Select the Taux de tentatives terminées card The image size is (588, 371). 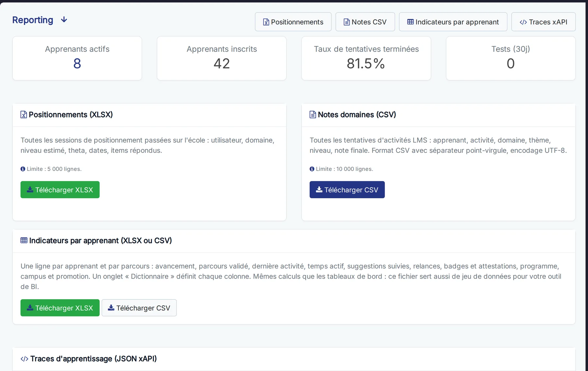click(366, 58)
